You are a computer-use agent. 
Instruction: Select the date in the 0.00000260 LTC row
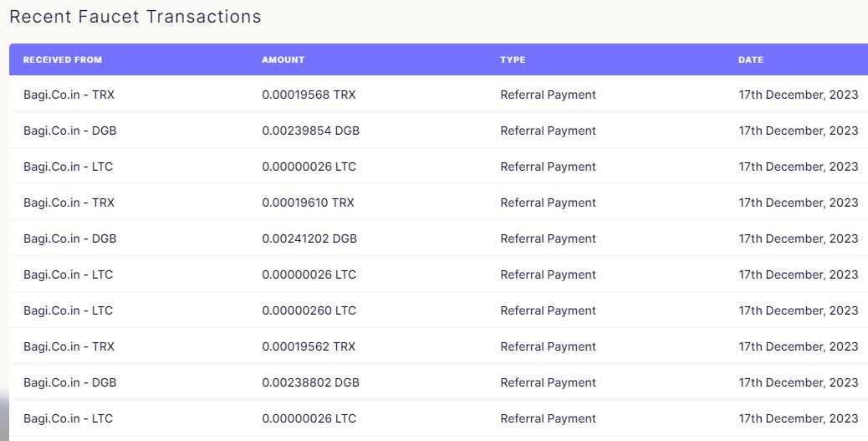click(799, 310)
